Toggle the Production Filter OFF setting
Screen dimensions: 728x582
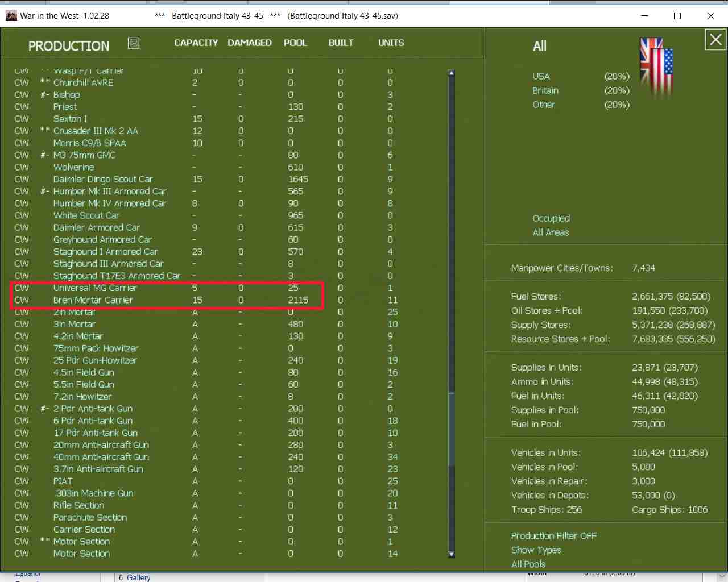coord(554,536)
